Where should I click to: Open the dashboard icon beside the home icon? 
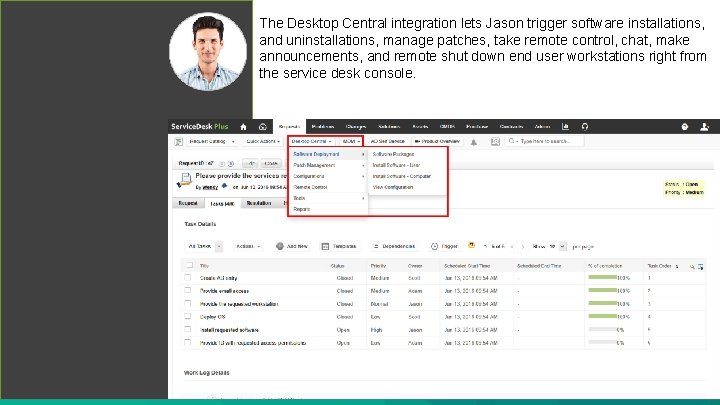tap(263, 127)
